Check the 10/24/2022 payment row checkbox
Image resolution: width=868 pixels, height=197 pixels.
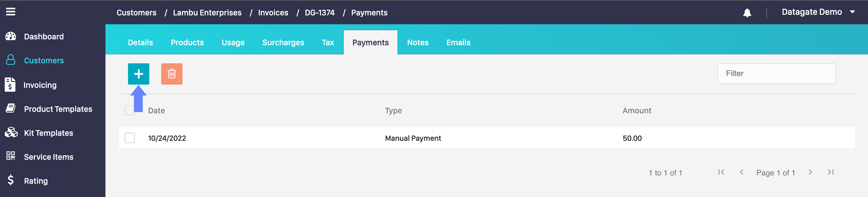point(130,138)
